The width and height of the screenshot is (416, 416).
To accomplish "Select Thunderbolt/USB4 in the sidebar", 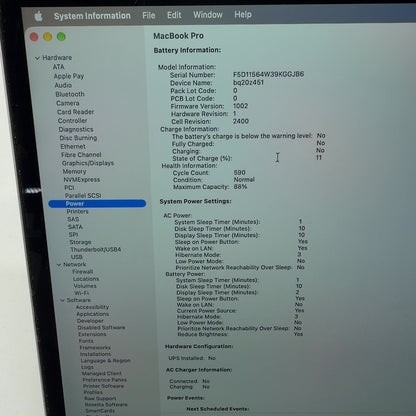I will tap(96, 249).
